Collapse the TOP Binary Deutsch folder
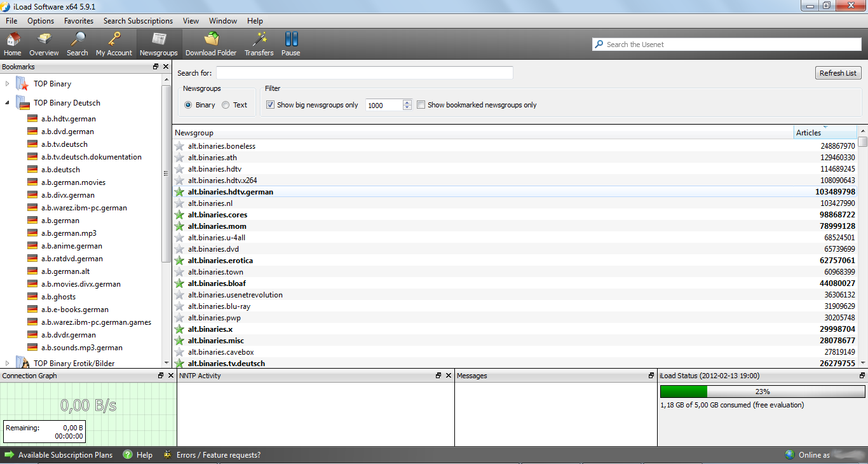868x464 pixels. 6,102
